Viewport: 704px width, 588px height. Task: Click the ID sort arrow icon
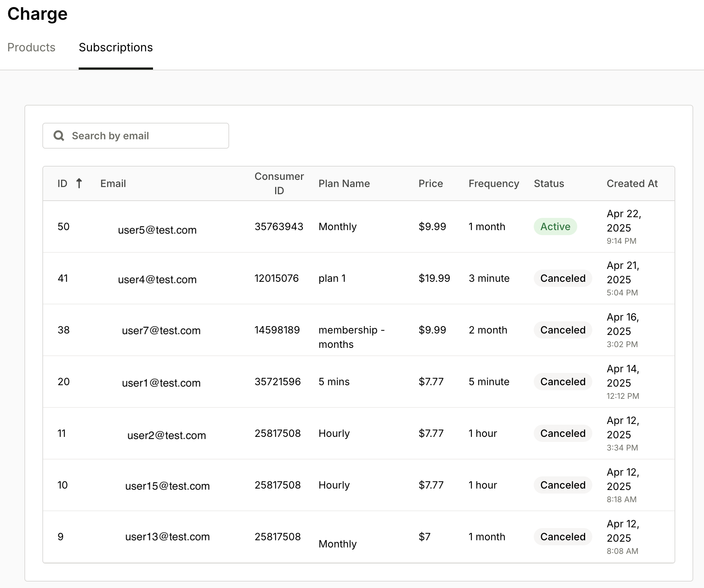[79, 183]
